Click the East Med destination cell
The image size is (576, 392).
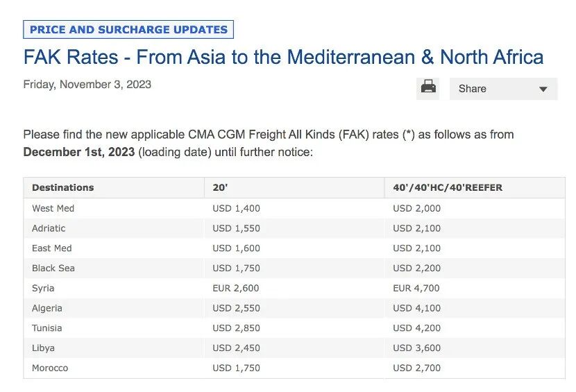click(52, 248)
